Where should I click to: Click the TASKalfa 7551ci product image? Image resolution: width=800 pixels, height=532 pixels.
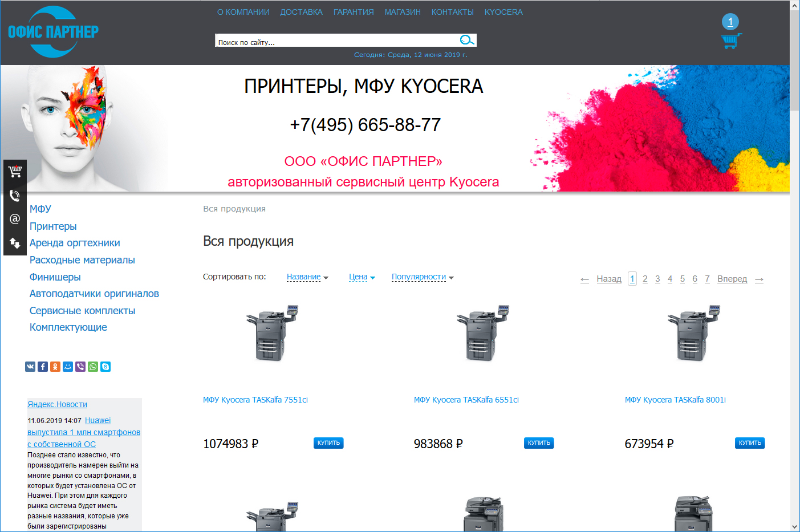pyautogui.click(x=273, y=333)
